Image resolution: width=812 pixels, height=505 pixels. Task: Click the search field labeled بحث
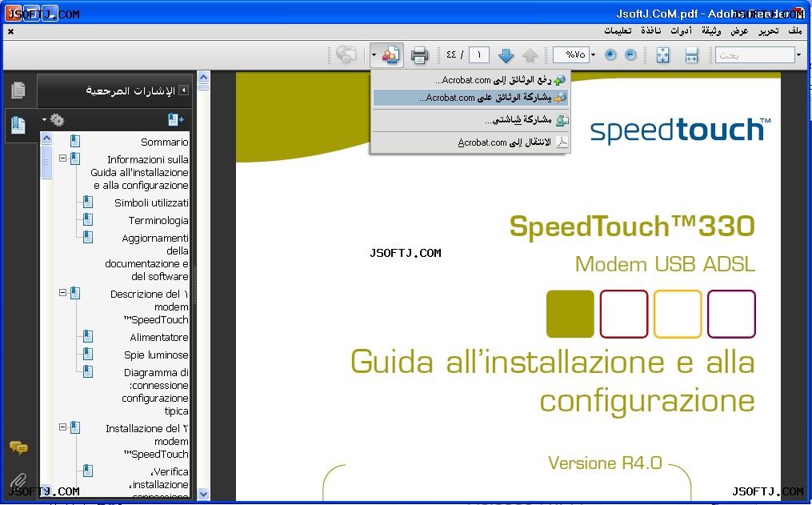tap(755, 55)
